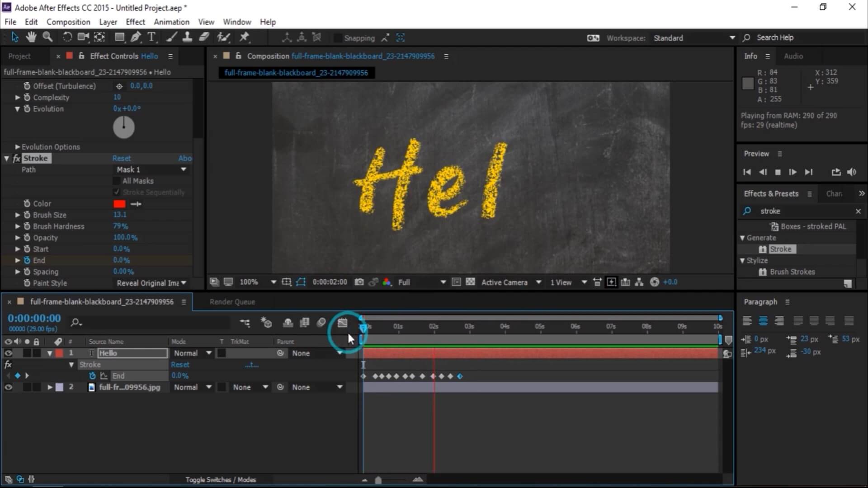Reset the Stroke effect
The image size is (868, 488).
click(x=122, y=158)
